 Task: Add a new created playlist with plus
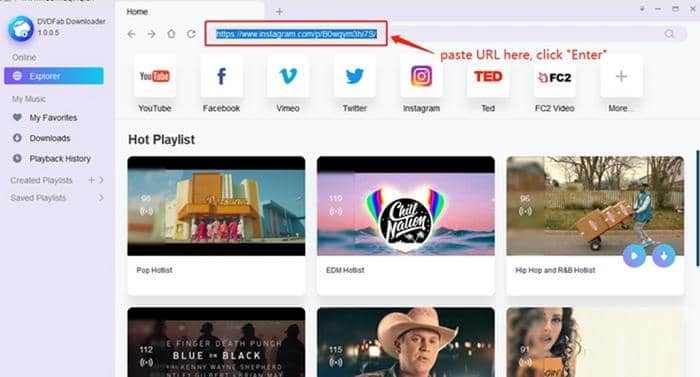coord(92,180)
